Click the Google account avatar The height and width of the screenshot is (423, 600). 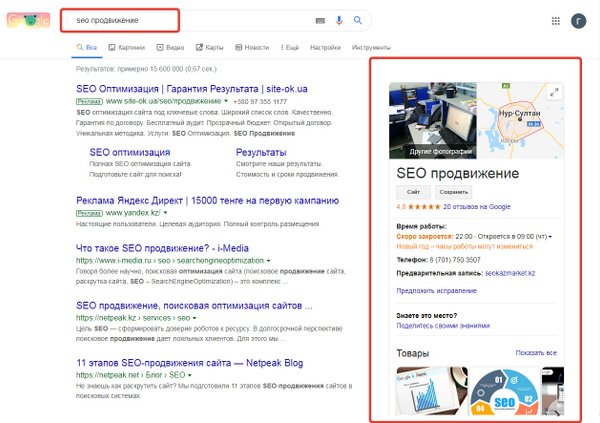point(579,20)
